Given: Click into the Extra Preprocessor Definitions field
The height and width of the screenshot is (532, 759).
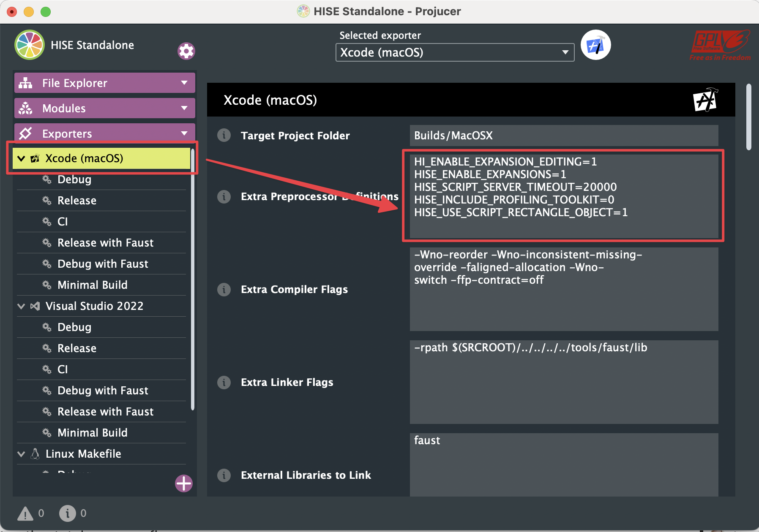Looking at the screenshot, I should pyautogui.click(x=564, y=196).
